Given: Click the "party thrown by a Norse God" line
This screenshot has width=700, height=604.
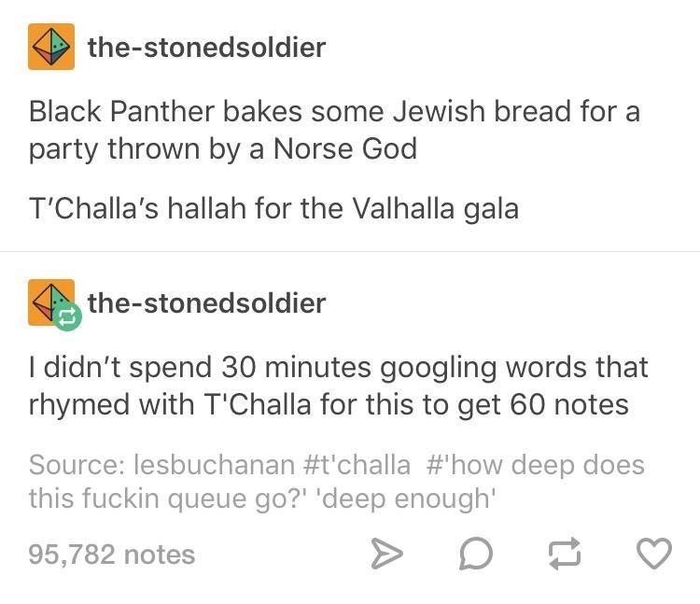Looking at the screenshot, I should 223,148.
